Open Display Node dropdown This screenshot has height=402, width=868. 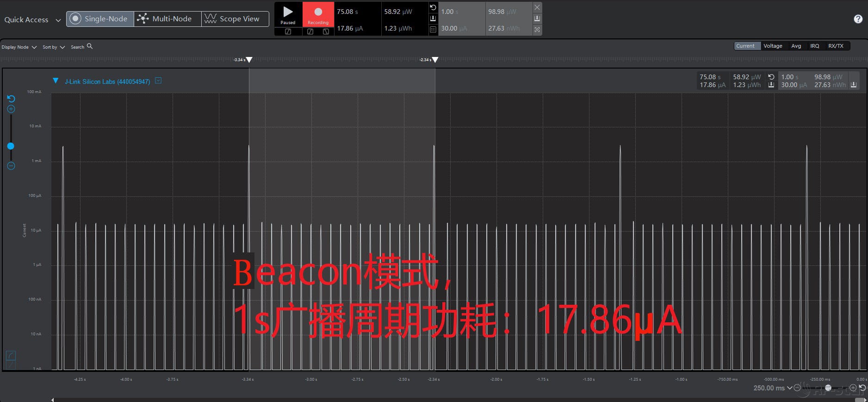point(19,47)
